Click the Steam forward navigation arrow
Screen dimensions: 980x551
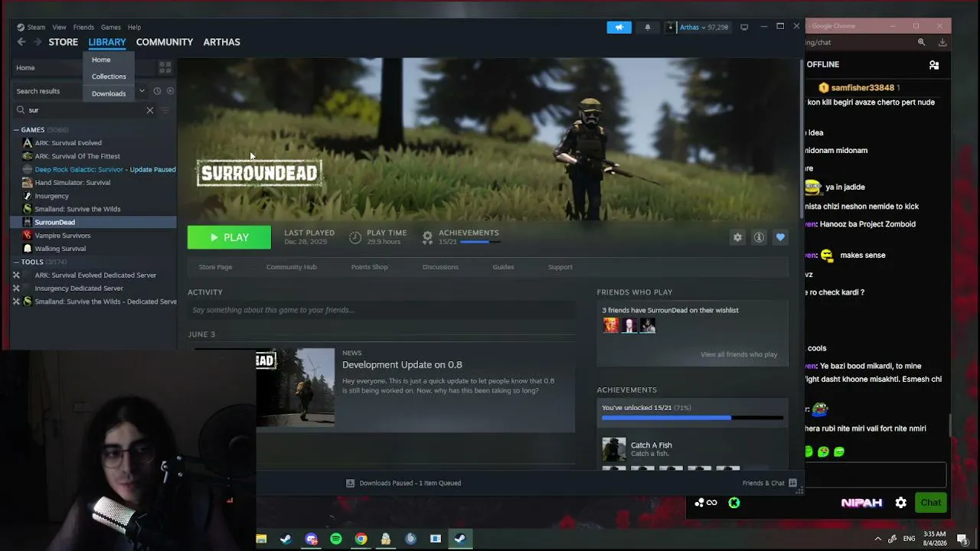37,42
